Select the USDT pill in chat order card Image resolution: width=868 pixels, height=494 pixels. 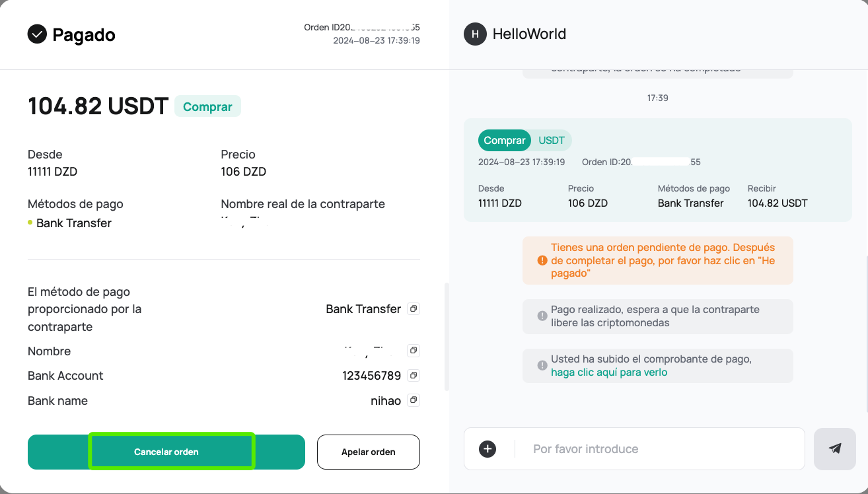[x=552, y=140]
